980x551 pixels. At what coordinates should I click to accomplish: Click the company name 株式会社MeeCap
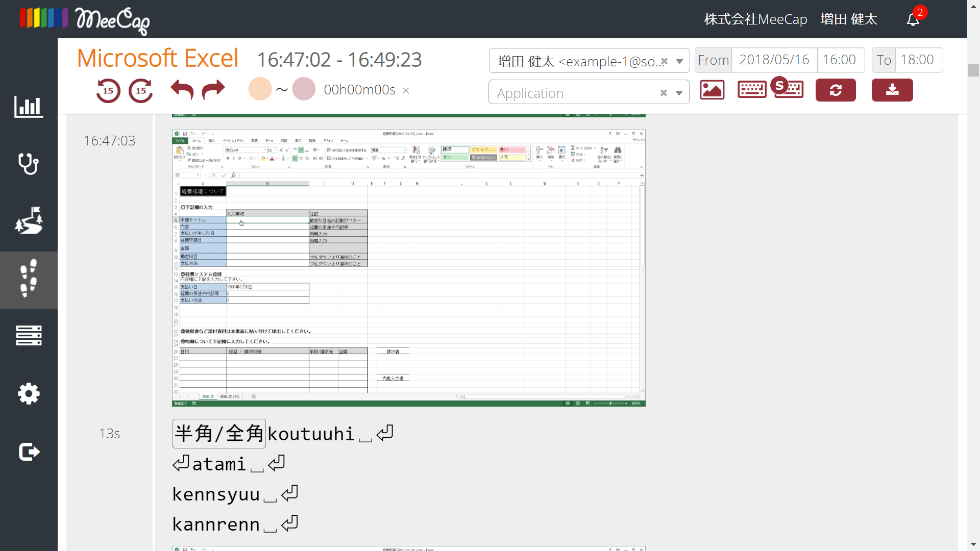click(755, 19)
